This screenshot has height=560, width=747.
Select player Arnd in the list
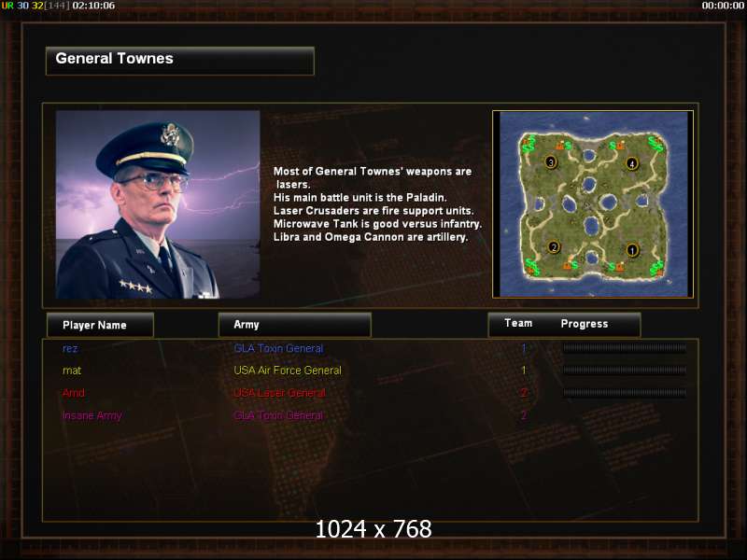[x=74, y=393]
